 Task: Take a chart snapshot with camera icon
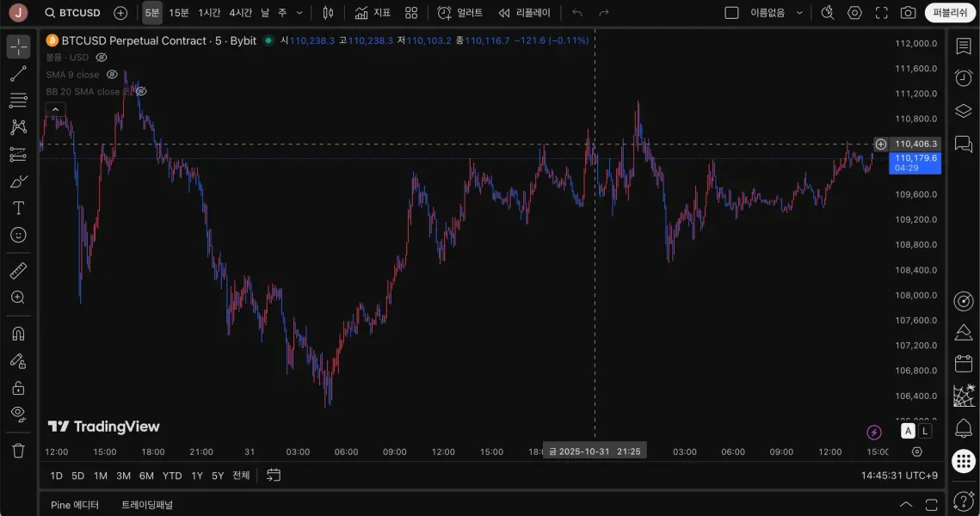coord(908,13)
